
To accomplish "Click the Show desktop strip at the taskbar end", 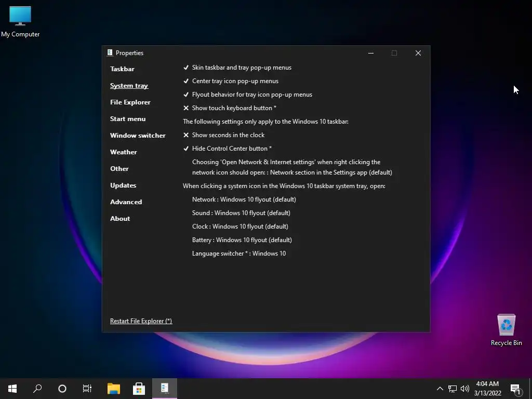I will point(530,389).
